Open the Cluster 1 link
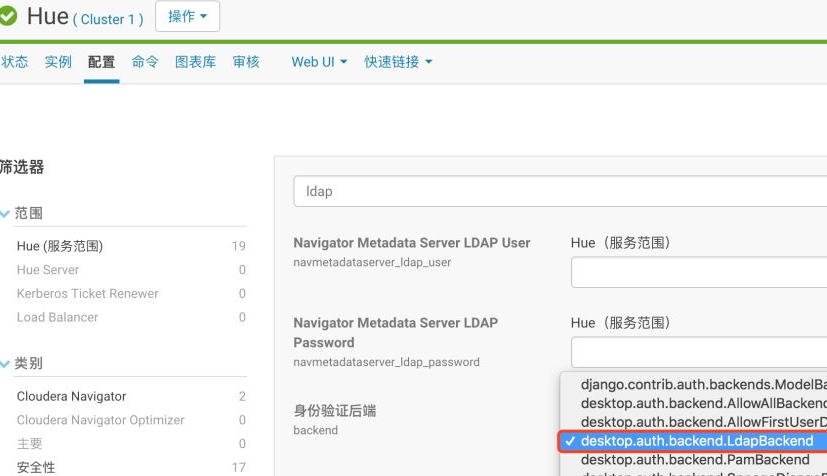The height and width of the screenshot is (476, 827). tap(109, 20)
